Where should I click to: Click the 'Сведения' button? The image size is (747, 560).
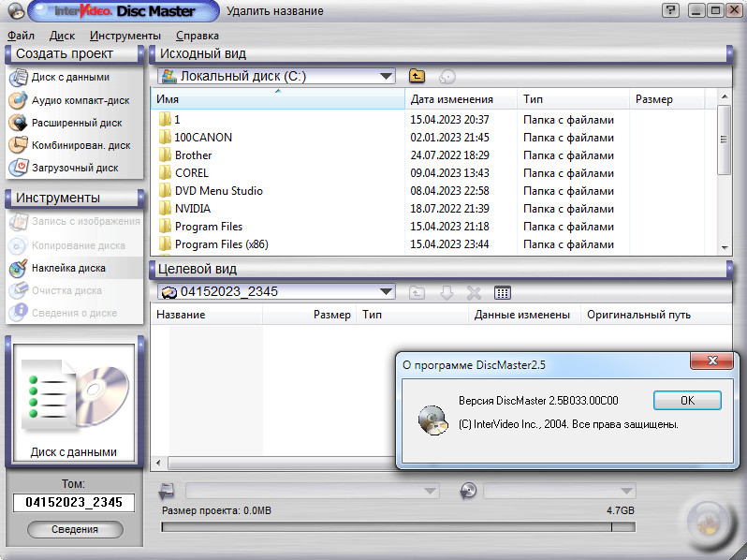[x=75, y=530]
